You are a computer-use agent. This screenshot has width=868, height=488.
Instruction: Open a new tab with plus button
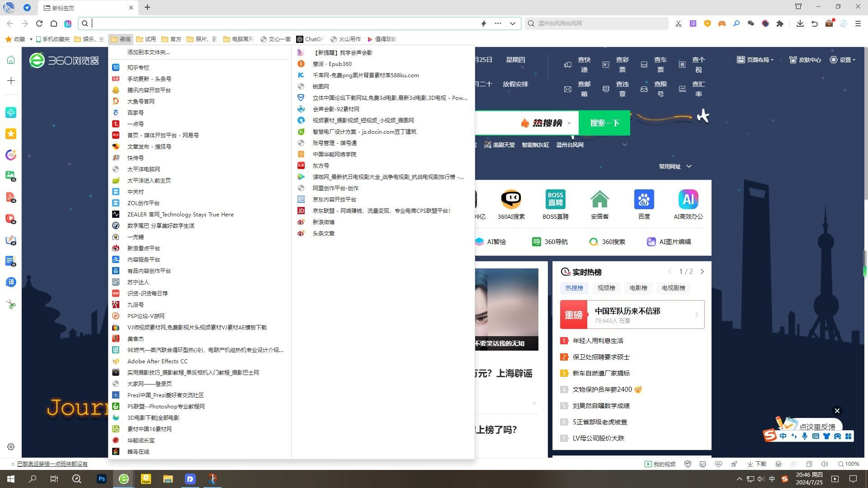147,7
